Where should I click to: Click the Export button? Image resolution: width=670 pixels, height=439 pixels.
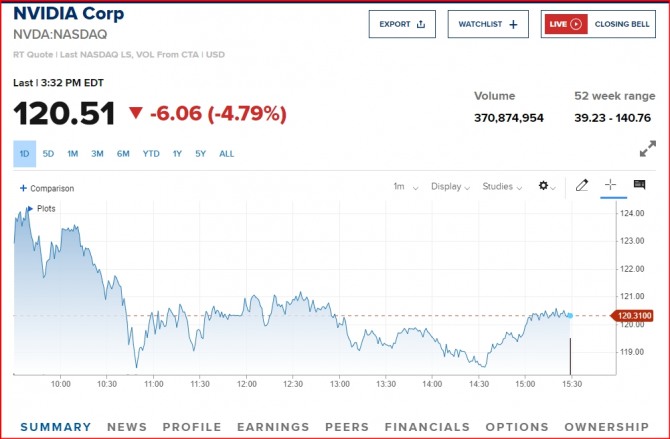pos(402,24)
